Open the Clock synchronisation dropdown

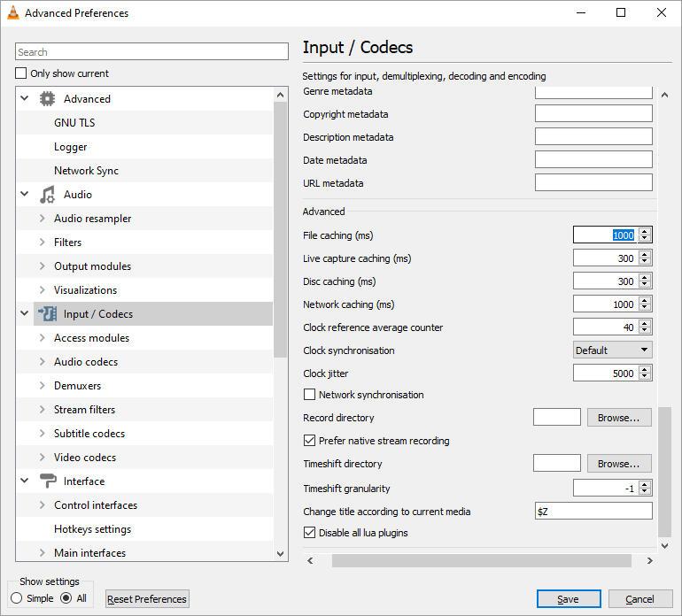(x=612, y=350)
